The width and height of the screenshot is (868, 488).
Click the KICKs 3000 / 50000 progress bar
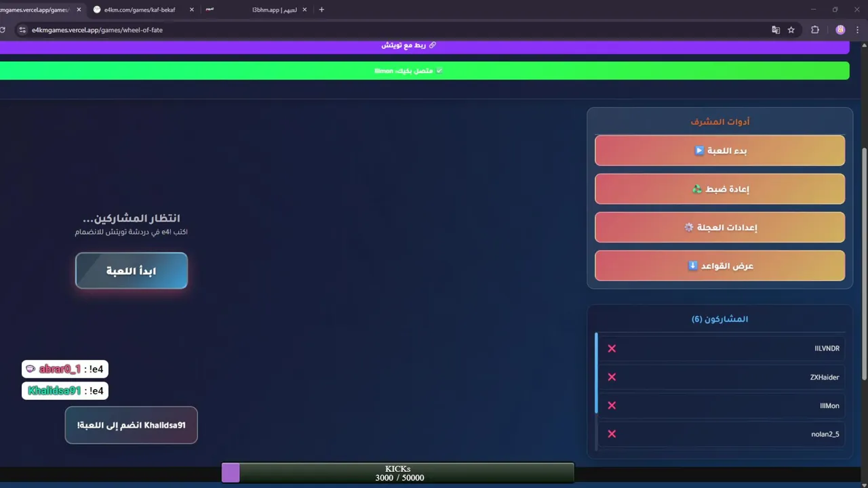(398, 473)
